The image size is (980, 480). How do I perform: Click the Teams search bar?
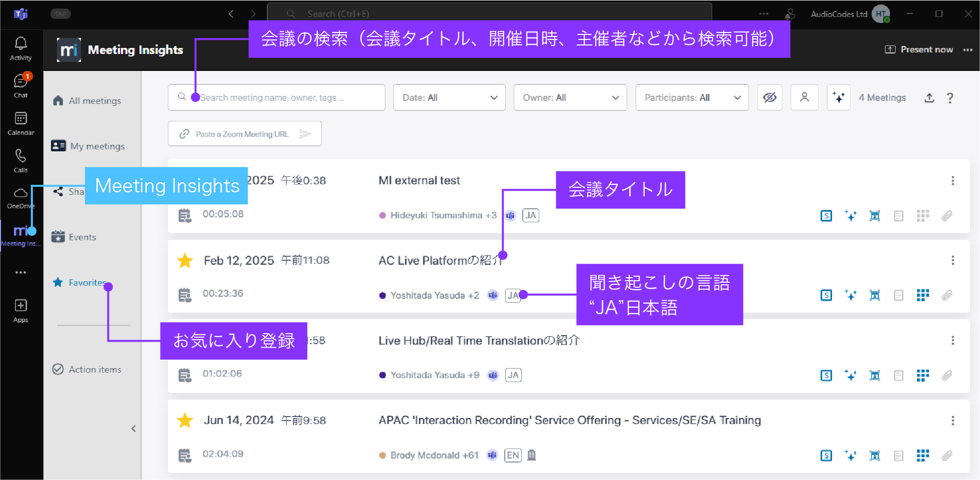tap(489, 13)
